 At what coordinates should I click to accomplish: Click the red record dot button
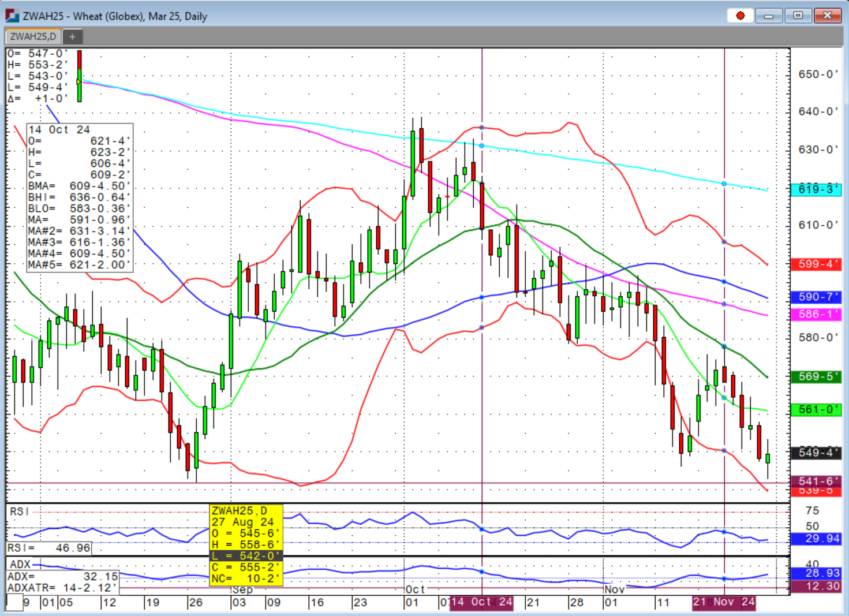click(740, 16)
